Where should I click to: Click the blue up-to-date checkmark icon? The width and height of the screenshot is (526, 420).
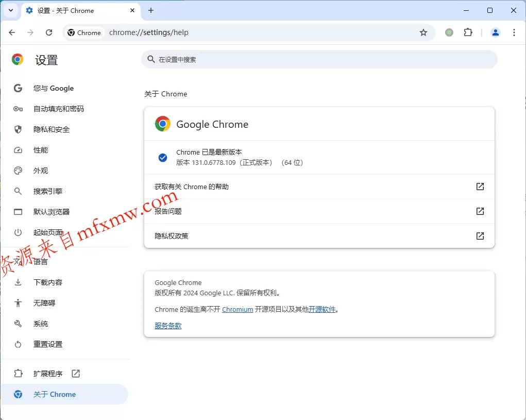click(x=163, y=157)
